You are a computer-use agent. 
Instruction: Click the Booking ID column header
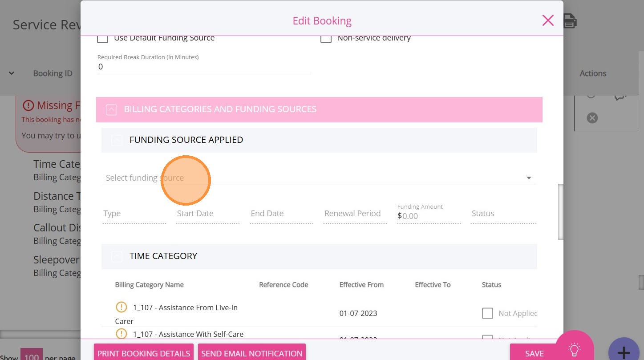(53, 73)
